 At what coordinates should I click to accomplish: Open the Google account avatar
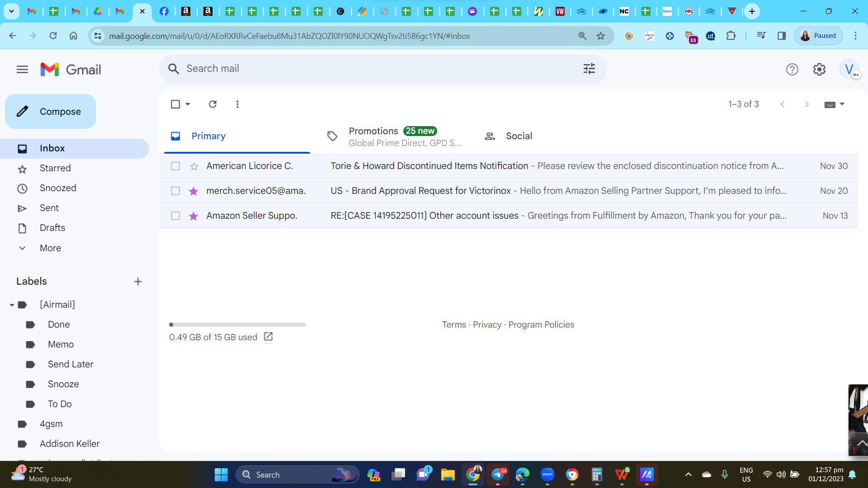849,70
